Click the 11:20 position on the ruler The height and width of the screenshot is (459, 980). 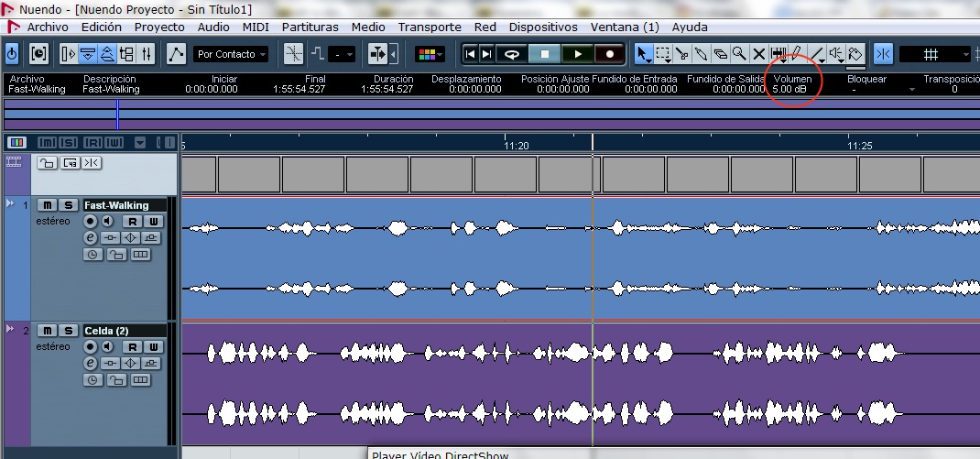517,146
